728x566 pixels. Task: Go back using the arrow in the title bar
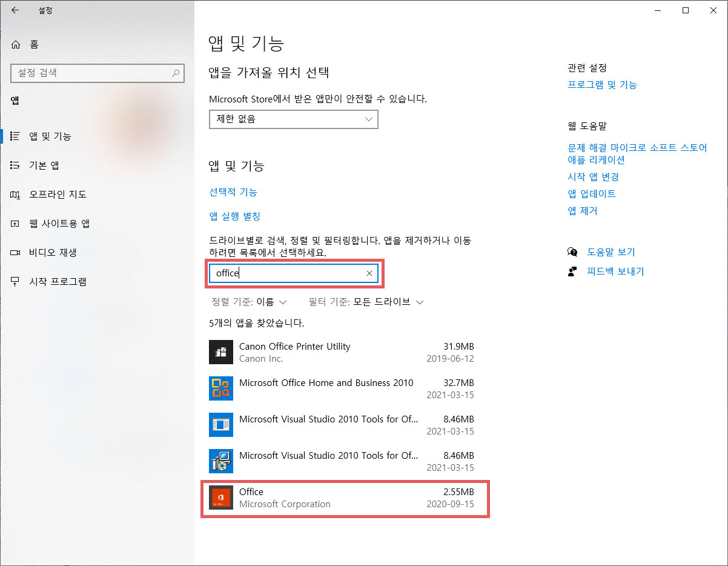point(15,10)
